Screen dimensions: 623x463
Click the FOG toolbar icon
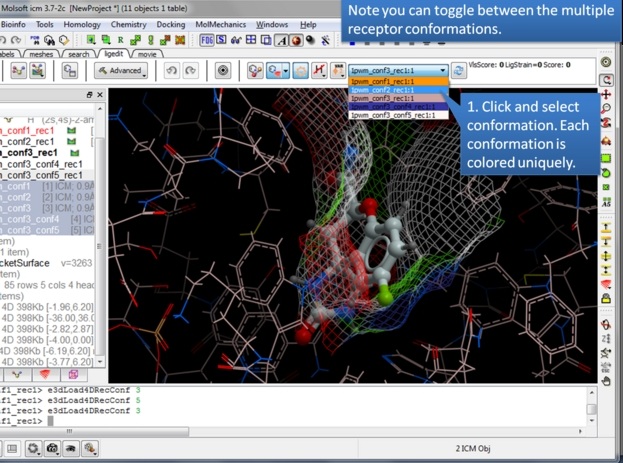206,40
